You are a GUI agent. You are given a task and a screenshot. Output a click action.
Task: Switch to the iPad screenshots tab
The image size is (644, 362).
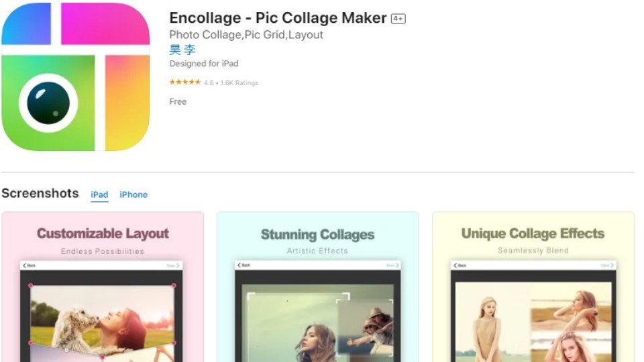coord(99,194)
